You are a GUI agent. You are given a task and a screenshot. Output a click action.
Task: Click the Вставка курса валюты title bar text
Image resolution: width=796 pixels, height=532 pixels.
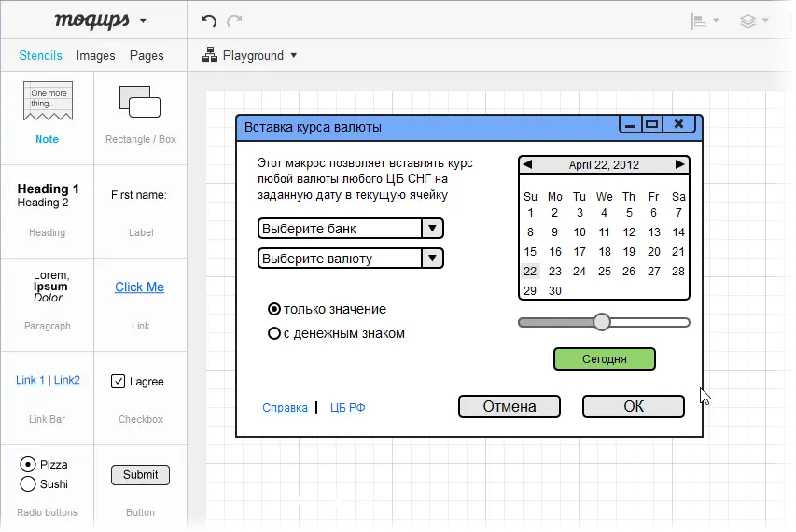(313, 127)
